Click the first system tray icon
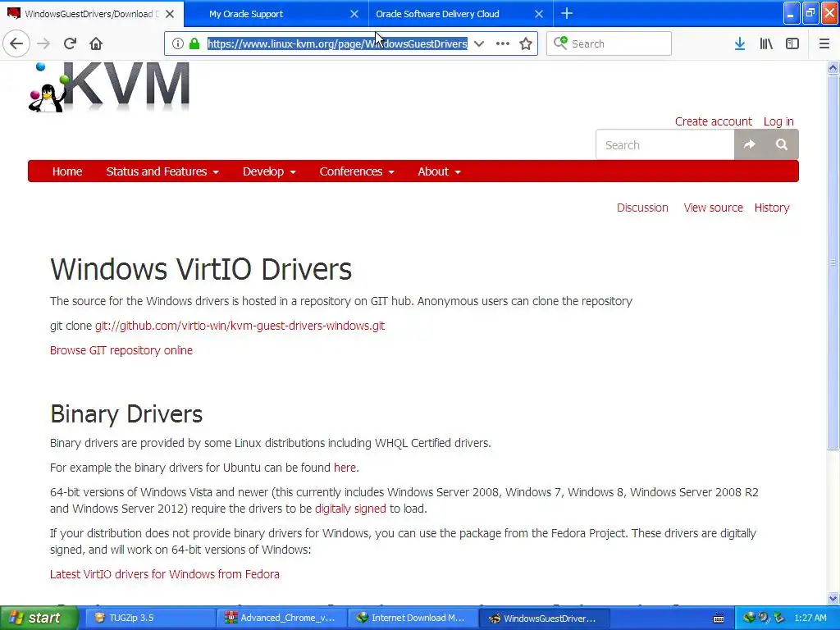 (x=748, y=618)
